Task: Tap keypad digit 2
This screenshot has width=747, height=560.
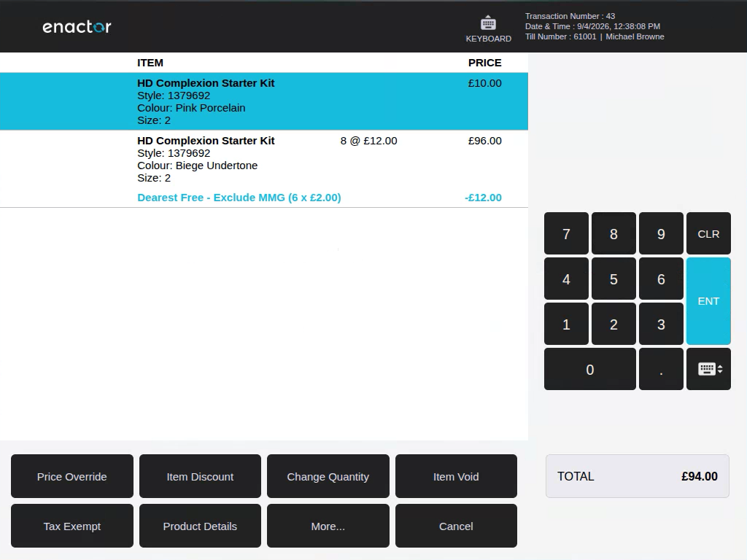Action: pos(614,324)
